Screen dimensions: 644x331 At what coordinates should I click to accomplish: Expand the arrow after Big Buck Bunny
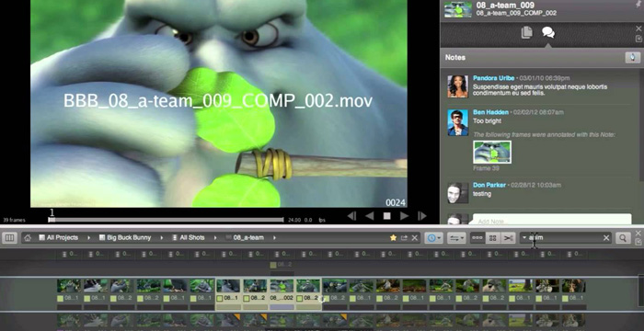point(161,238)
